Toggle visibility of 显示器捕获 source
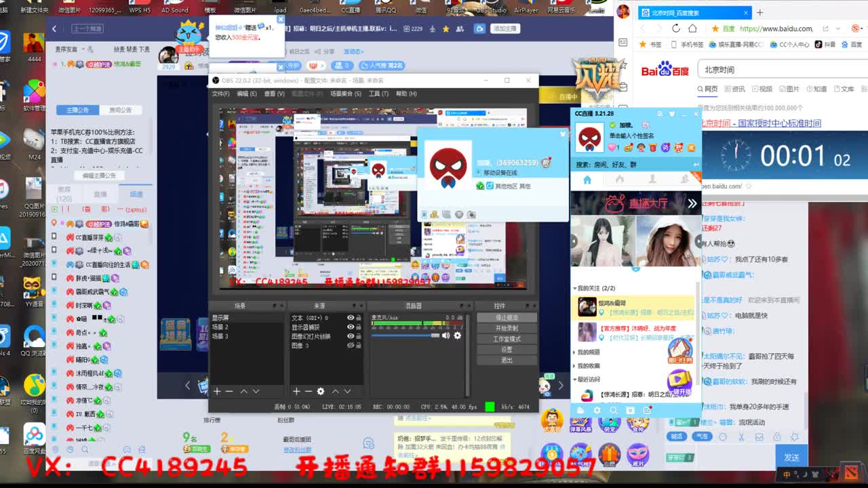The height and width of the screenshot is (488, 868). [351, 327]
